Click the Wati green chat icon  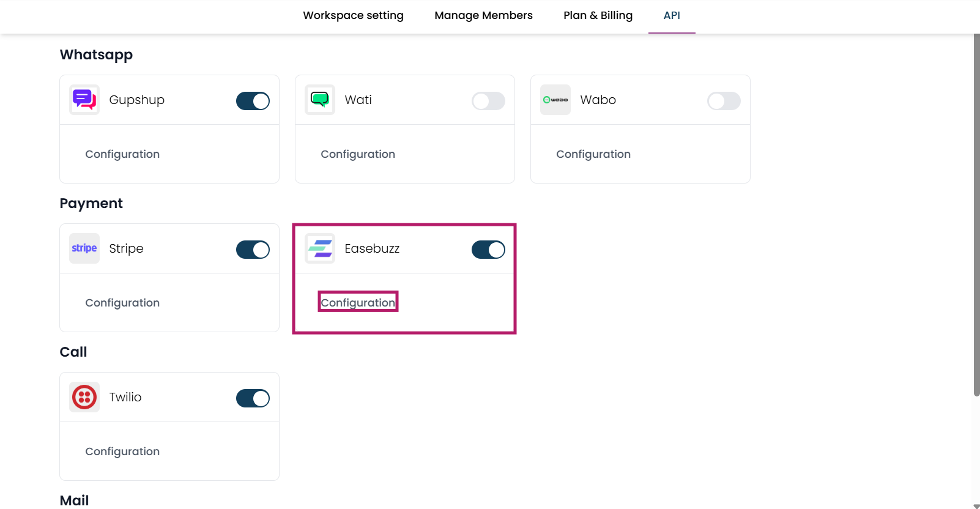(320, 100)
